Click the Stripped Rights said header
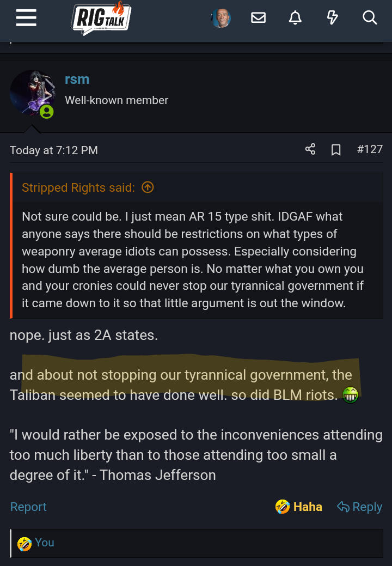392x566 pixels. pos(78,188)
